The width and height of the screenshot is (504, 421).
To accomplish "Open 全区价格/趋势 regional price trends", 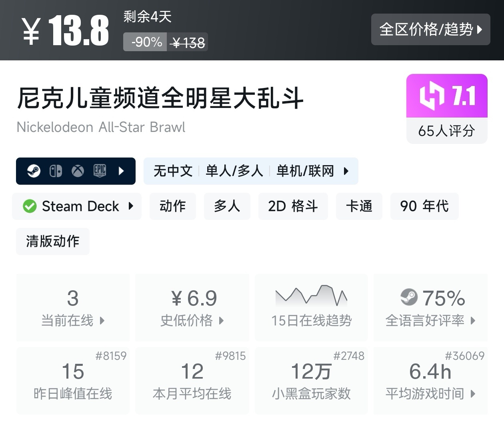I will click(430, 29).
